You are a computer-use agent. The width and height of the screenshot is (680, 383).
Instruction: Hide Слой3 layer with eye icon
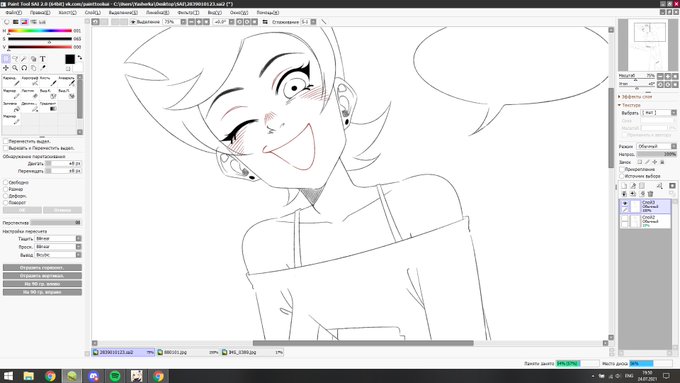[625, 203]
